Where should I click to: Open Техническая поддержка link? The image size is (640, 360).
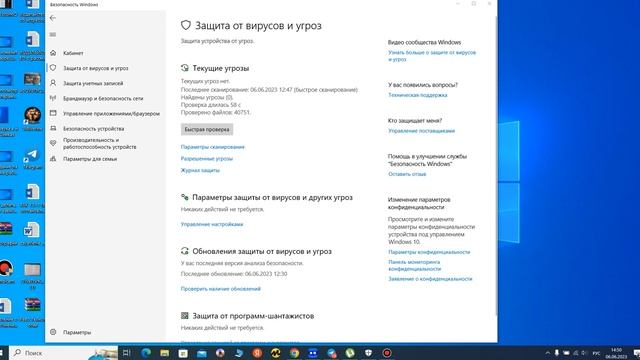click(x=418, y=95)
